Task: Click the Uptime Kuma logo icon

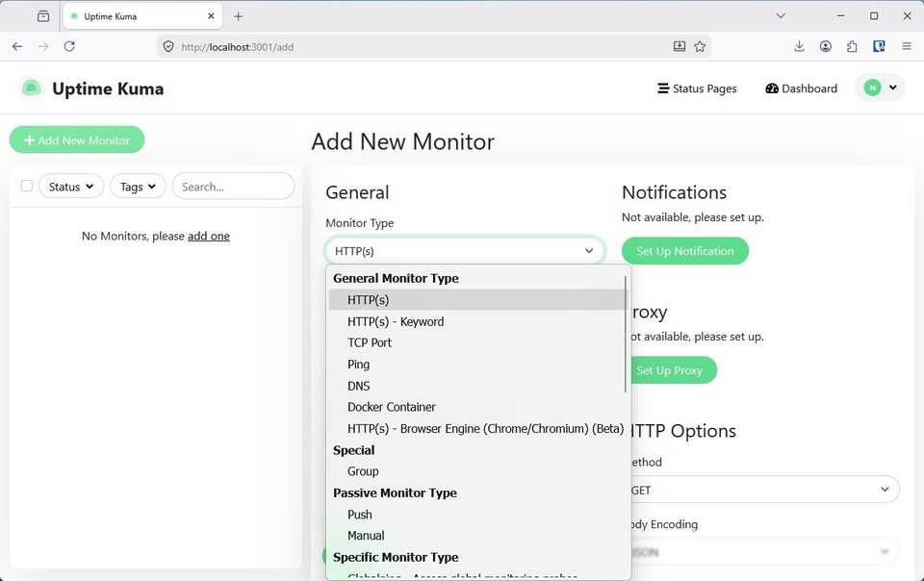Action: pyautogui.click(x=31, y=88)
